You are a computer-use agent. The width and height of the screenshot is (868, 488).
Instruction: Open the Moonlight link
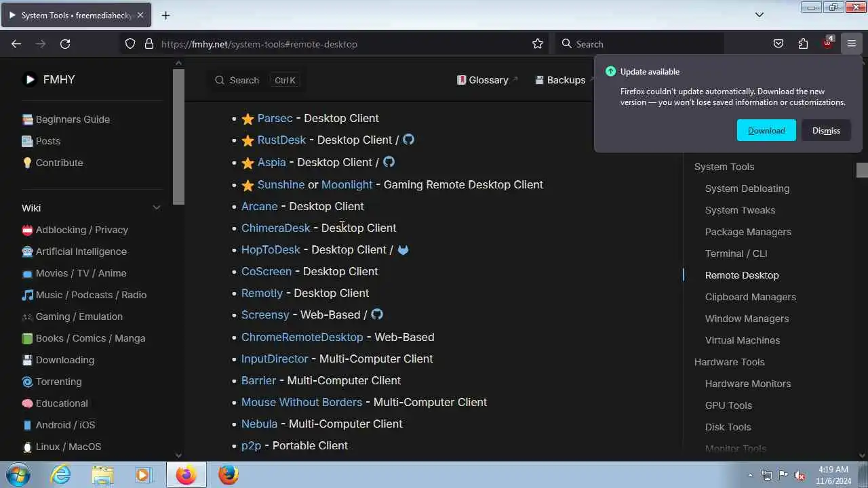pyautogui.click(x=347, y=184)
